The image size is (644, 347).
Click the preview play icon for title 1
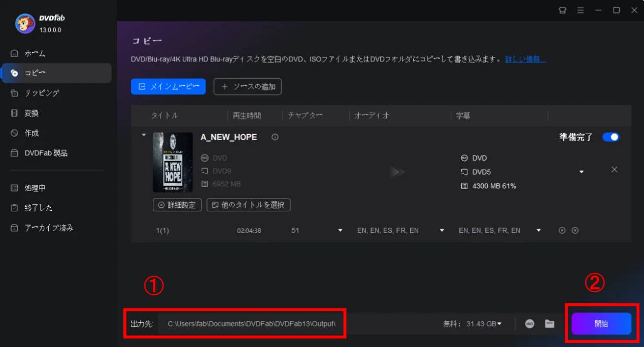click(x=562, y=230)
